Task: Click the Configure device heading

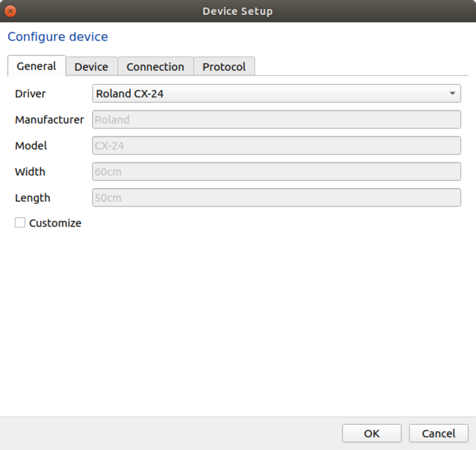Action: [58, 37]
